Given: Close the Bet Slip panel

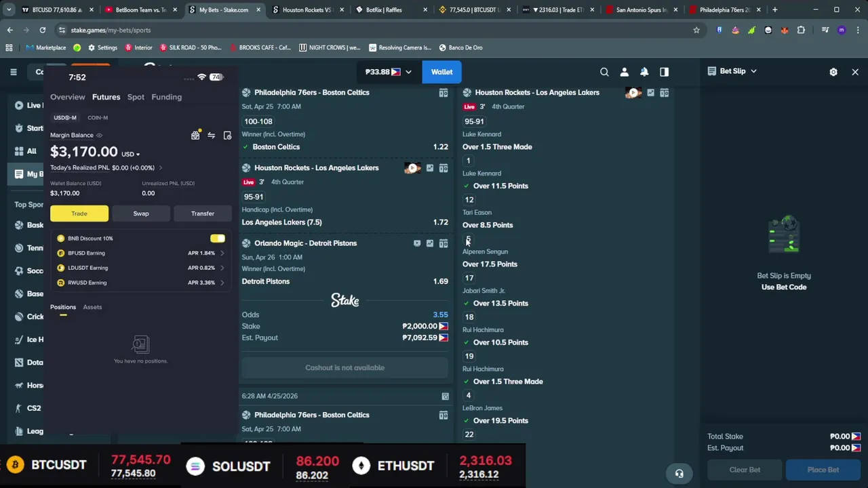Looking at the screenshot, I should 855,72.
